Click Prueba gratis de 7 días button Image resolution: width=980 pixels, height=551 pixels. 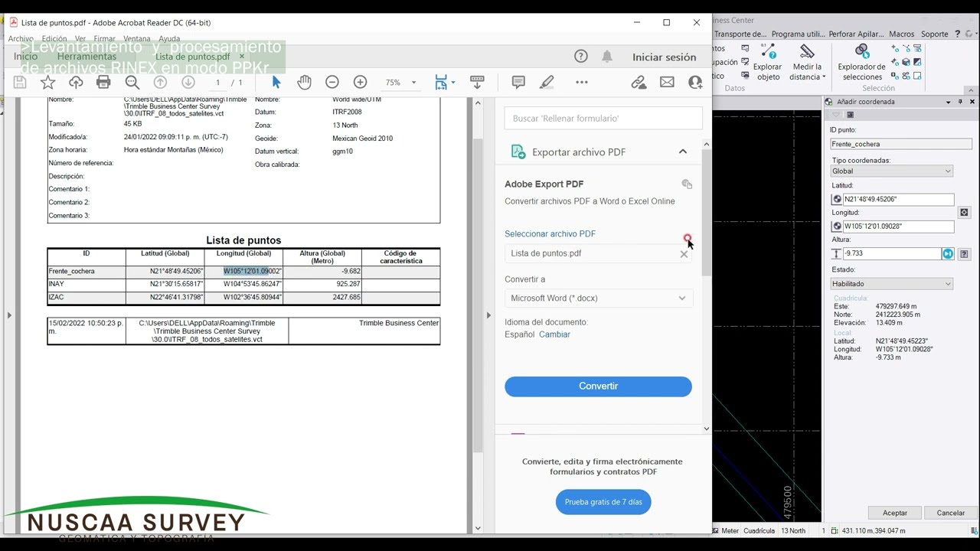(603, 502)
